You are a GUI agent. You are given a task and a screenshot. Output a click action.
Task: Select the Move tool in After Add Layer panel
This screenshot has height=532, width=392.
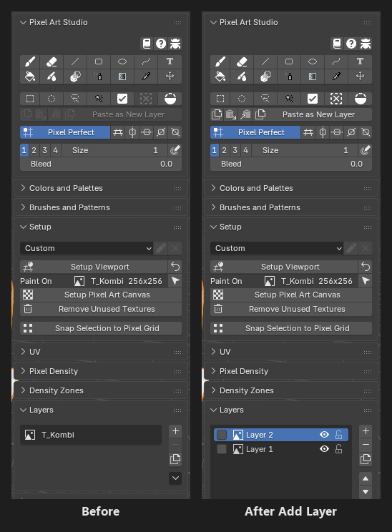tap(360, 77)
